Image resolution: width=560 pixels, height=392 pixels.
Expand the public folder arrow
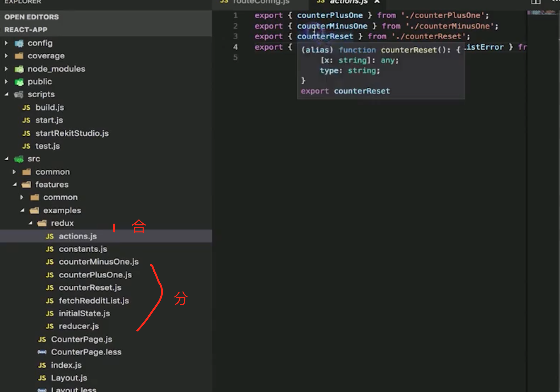[x=6, y=82]
